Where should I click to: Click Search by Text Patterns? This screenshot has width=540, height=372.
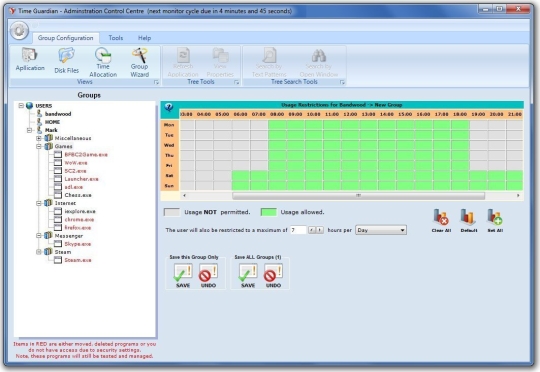point(269,62)
